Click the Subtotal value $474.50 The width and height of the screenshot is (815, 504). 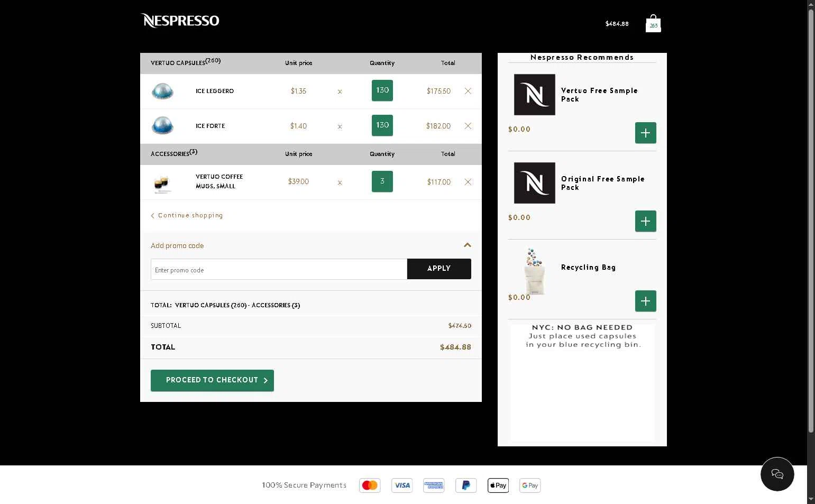[x=460, y=326]
